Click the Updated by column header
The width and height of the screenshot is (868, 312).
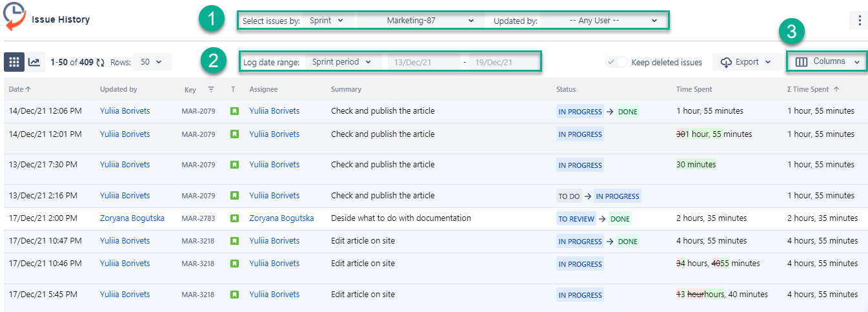click(118, 89)
